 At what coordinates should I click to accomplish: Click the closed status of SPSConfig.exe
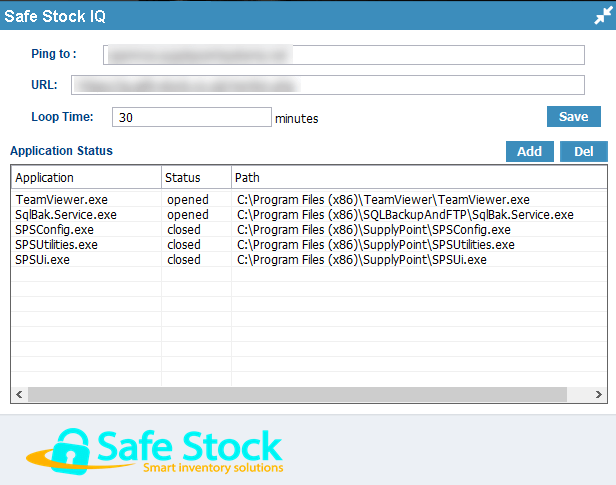click(184, 230)
